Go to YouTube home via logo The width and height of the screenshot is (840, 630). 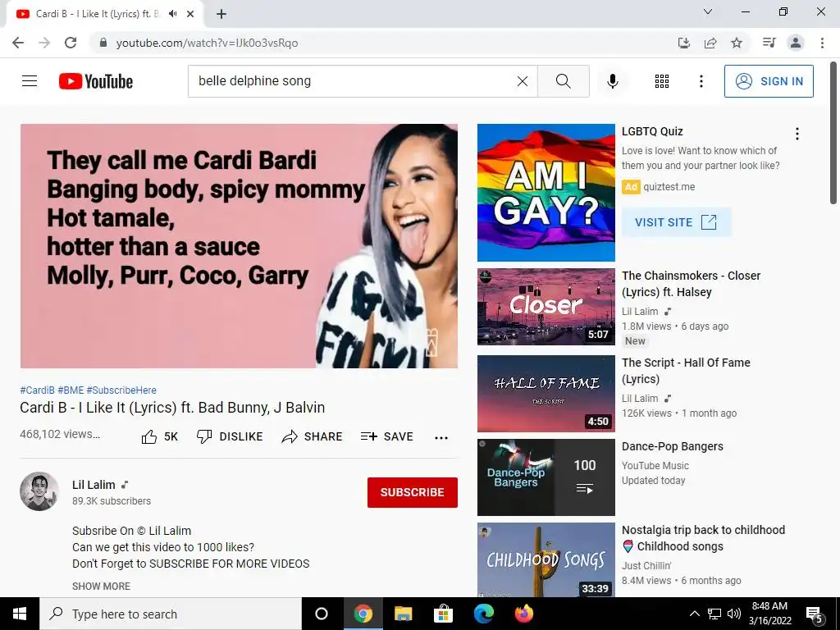[96, 81]
